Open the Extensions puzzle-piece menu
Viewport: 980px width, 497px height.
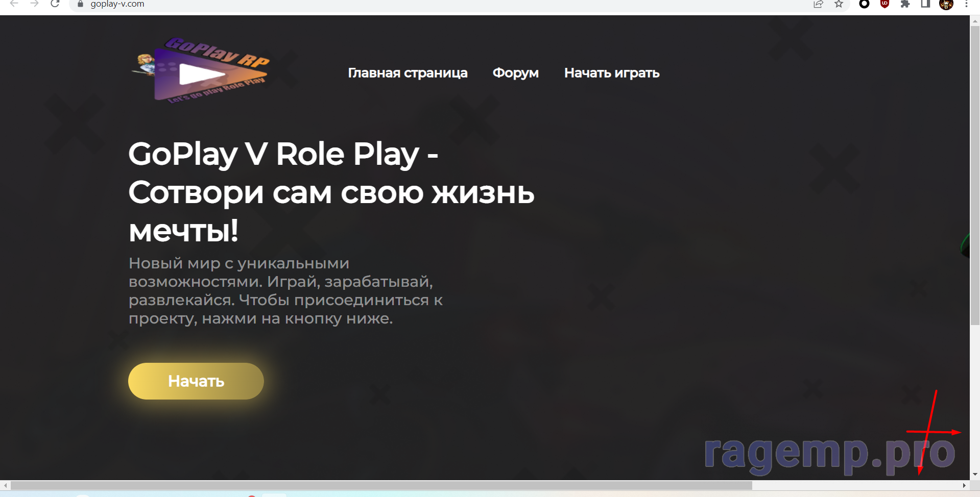(x=905, y=4)
